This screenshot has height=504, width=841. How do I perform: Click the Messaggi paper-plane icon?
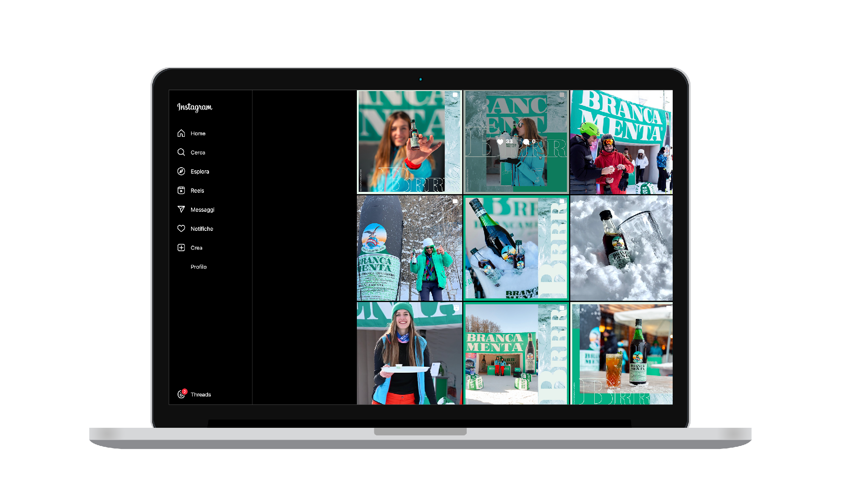(x=181, y=210)
